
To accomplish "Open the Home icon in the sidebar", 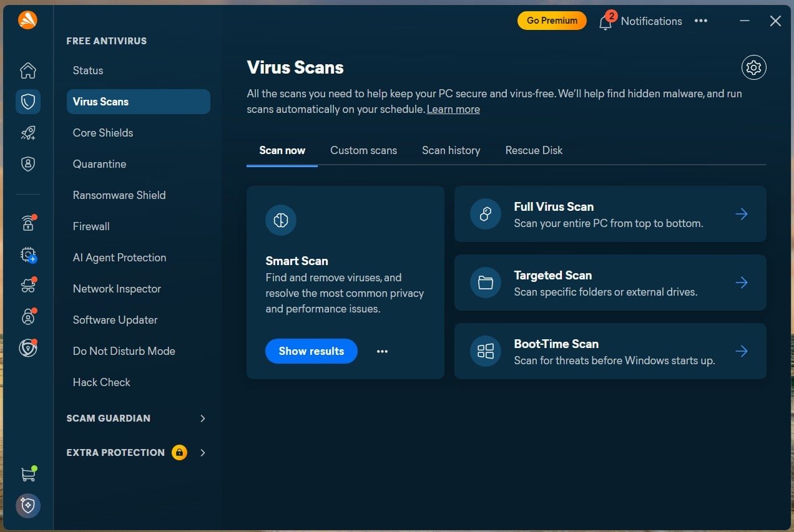I will 28,70.
